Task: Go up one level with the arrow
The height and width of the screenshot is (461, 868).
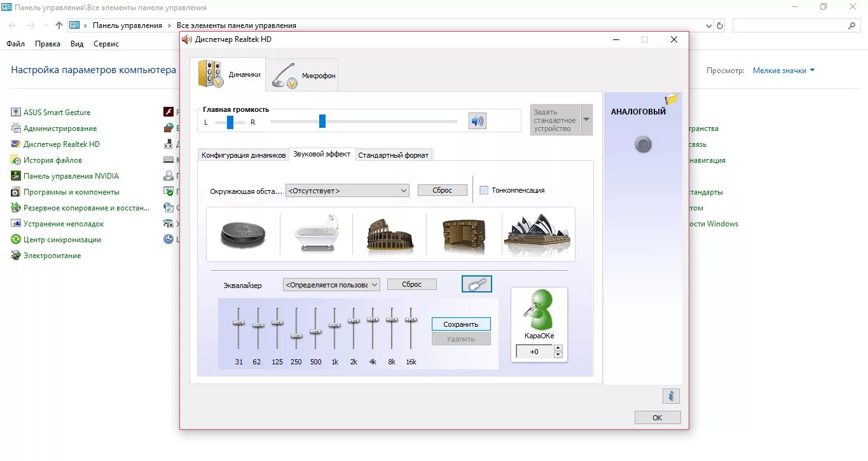Action: [x=59, y=25]
